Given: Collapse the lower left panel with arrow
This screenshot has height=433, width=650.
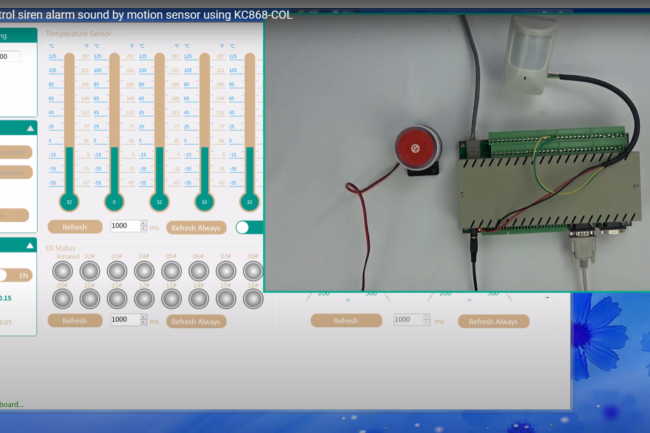Looking at the screenshot, I should (30, 245).
